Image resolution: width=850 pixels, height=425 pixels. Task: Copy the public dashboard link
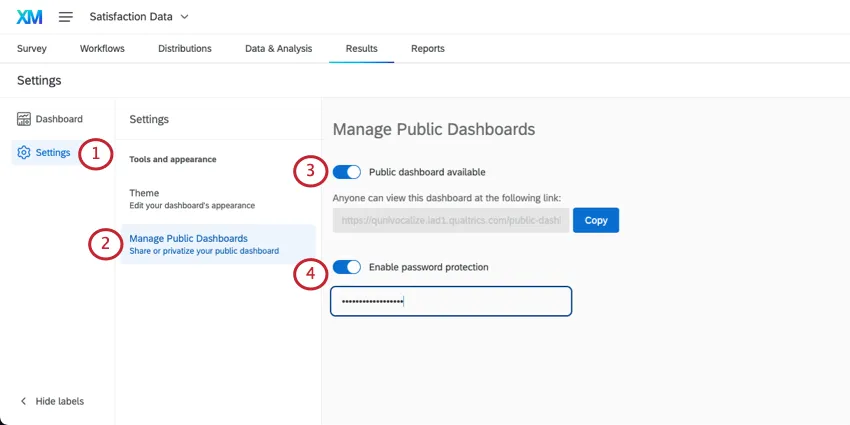[x=596, y=220]
